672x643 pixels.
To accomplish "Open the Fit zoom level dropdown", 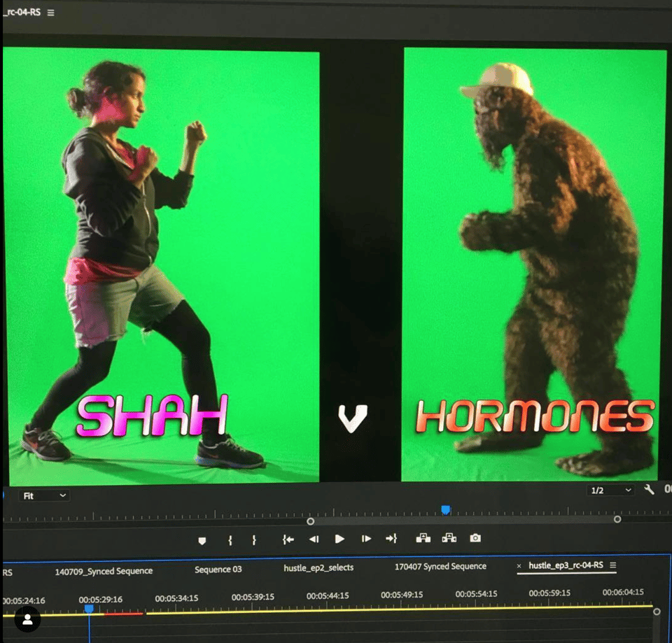I will click(x=44, y=495).
